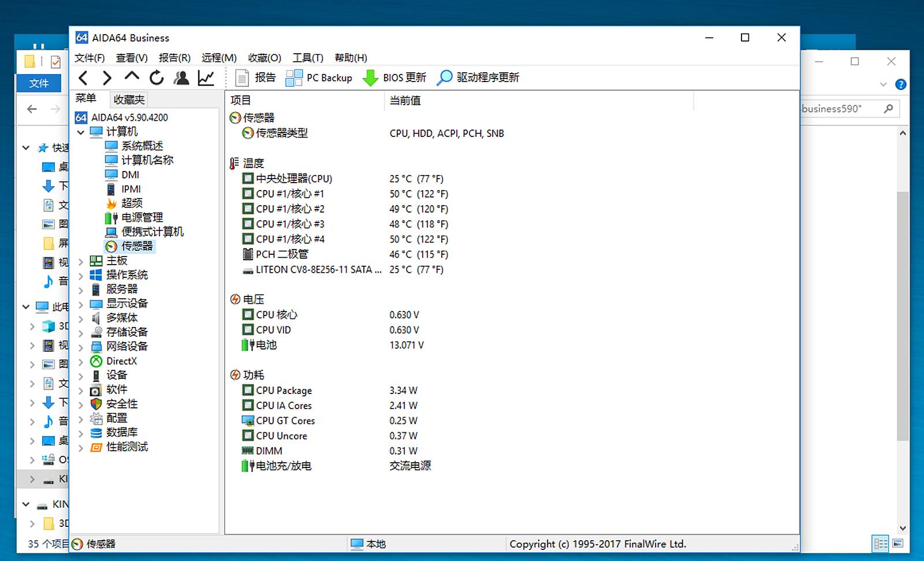Image resolution: width=924 pixels, height=561 pixels.
Task: Expand the 存储设备 tree node
Action: click(x=81, y=333)
